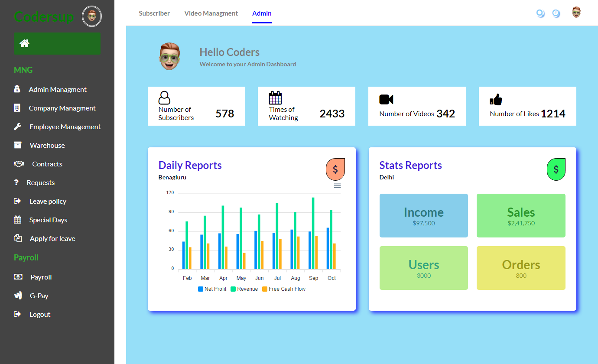Click the Employee Management wrench icon
This screenshot has width=598, height=364.
click(x=17, y=127)
